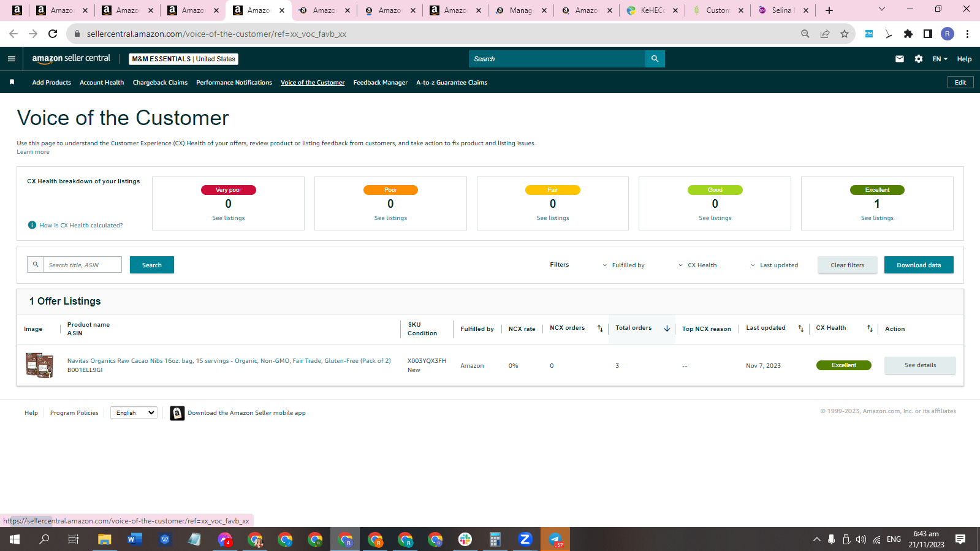Open Performance Notifications menu item
The height and width of the screenshot is (551, 980).
[x=234, y=82]
